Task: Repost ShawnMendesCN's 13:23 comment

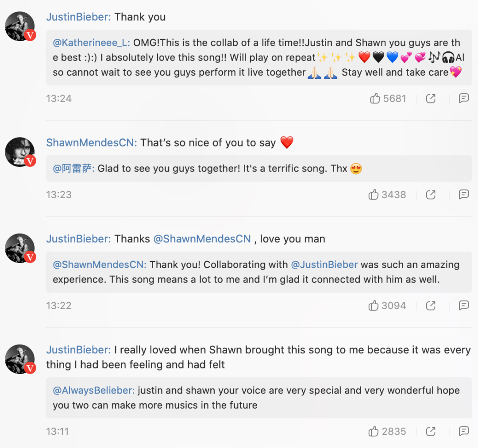Action: point(431,195)
